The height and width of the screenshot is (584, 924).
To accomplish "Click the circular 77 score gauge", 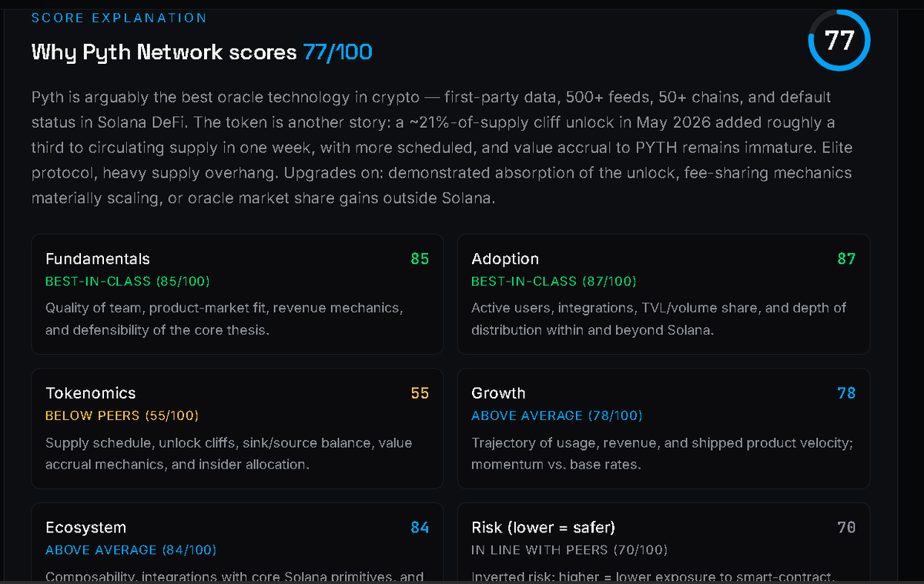I will [x=839, y=40].
